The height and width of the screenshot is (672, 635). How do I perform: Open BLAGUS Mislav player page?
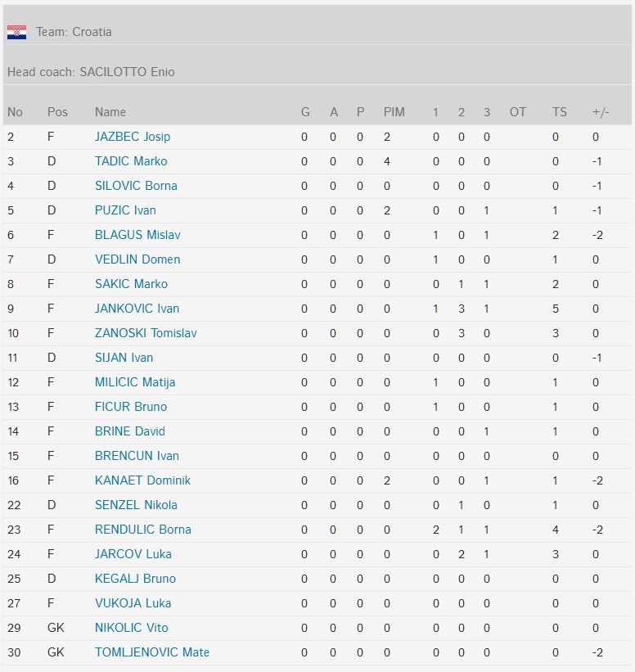coord(137,235)
